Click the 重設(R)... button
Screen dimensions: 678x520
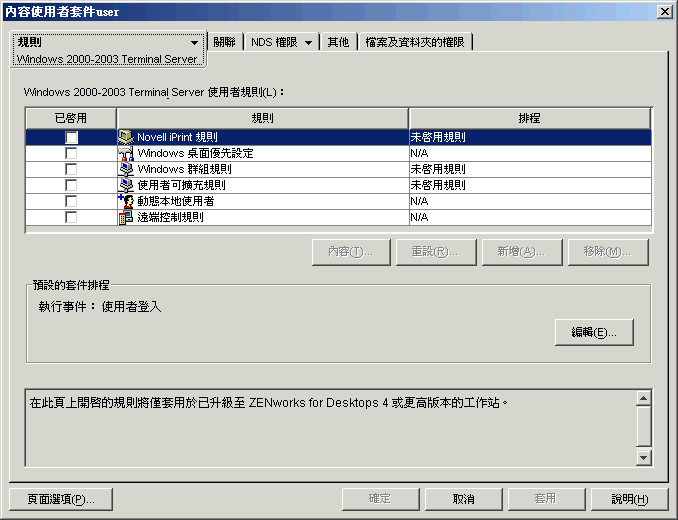[435, 252]
